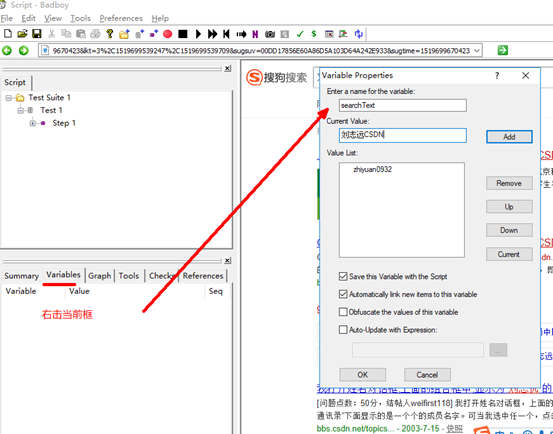Open the URL address bar dropdown
Viewport: 553px width, 434px height.
point(477,50)
